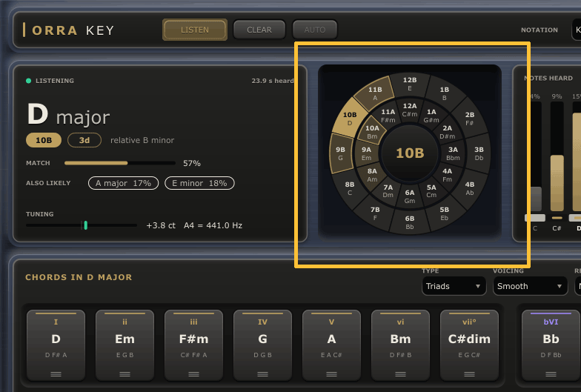Click the drag handle on the Bm chord pad
Screen dimensions: 581x392
pos(400,373)
